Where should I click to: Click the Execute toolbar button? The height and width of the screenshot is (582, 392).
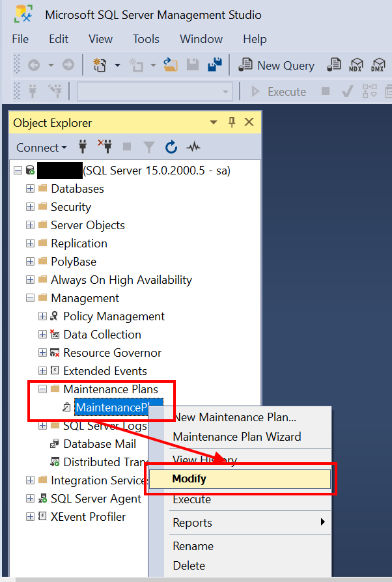click(x=279, y=92)
